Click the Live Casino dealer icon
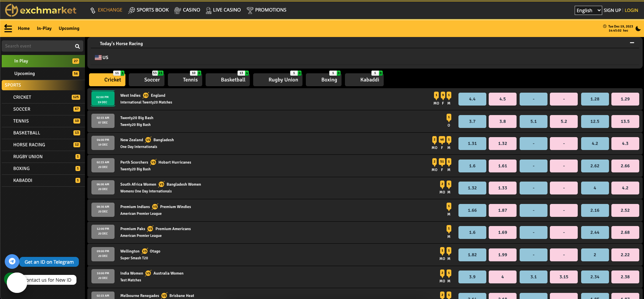 point(208,11)
